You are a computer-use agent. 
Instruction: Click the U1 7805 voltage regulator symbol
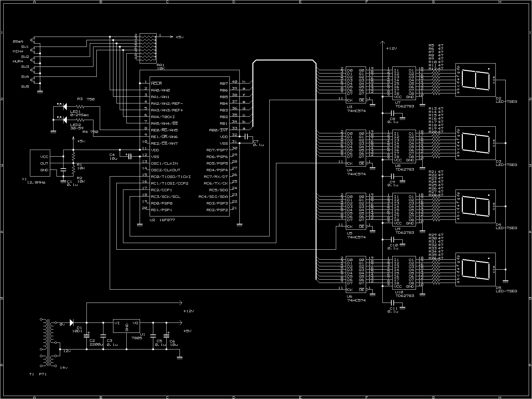(x=126, y=326)
